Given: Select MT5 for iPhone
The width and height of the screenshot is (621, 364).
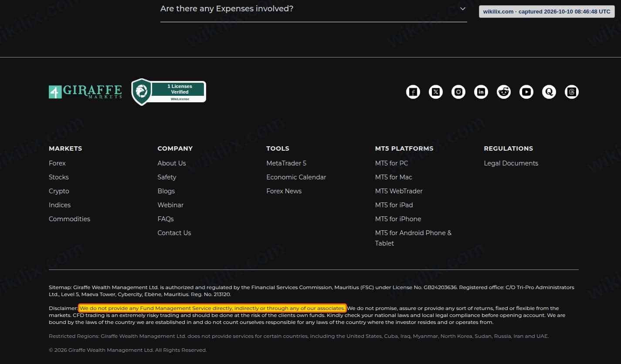Looking at the screenshot, I should click(x=398, y=219).
